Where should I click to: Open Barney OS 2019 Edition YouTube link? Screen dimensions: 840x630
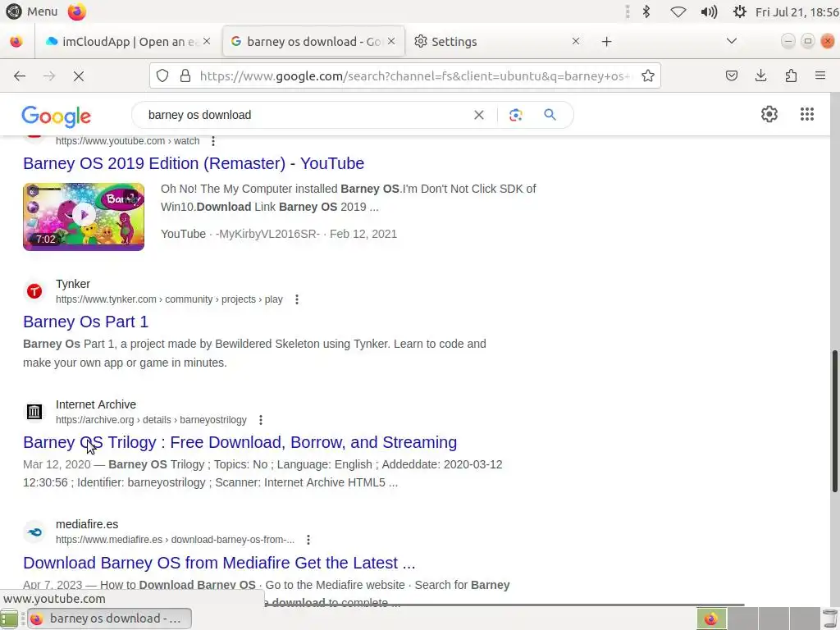pos(194,163)
